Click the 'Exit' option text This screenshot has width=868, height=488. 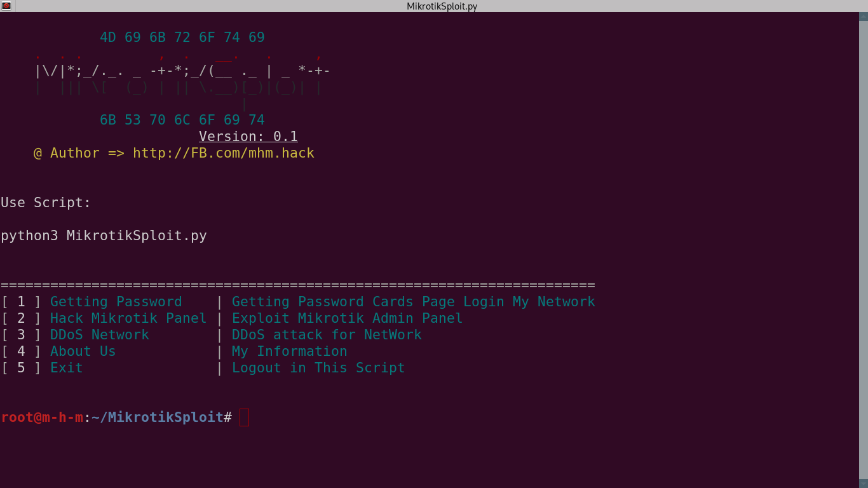click(67, 368)
